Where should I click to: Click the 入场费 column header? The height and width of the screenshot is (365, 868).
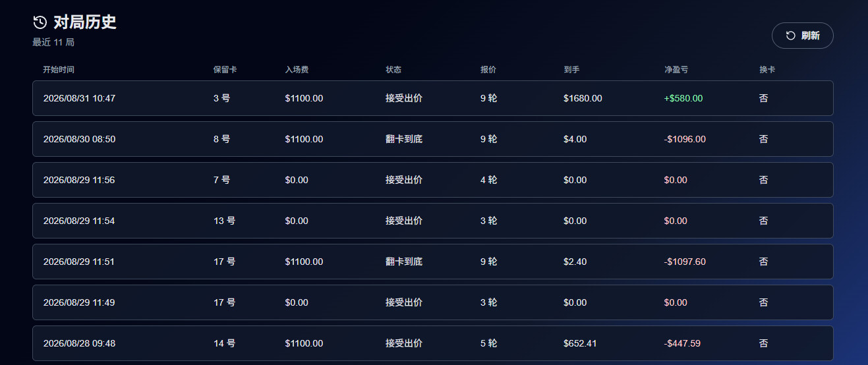pyautogui.click(x=297, y=69)
